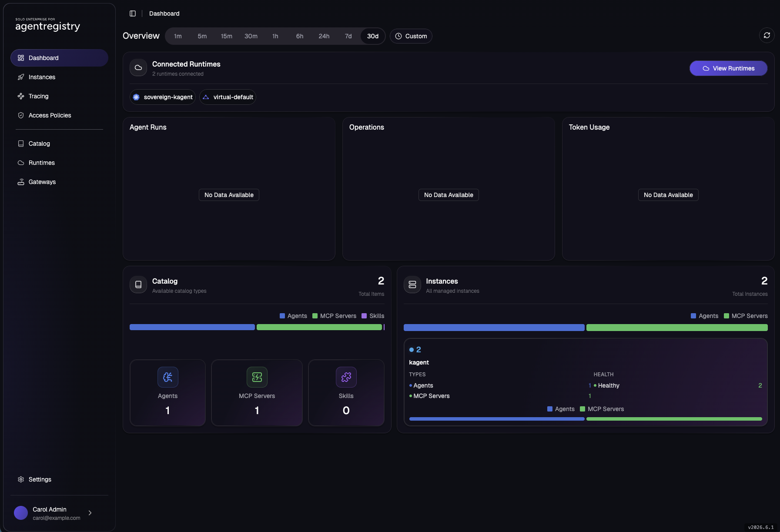Screen dimensions: 780x532
Task: Select the 6h time range
Action: pyautogui.click(x=300, y=36)
